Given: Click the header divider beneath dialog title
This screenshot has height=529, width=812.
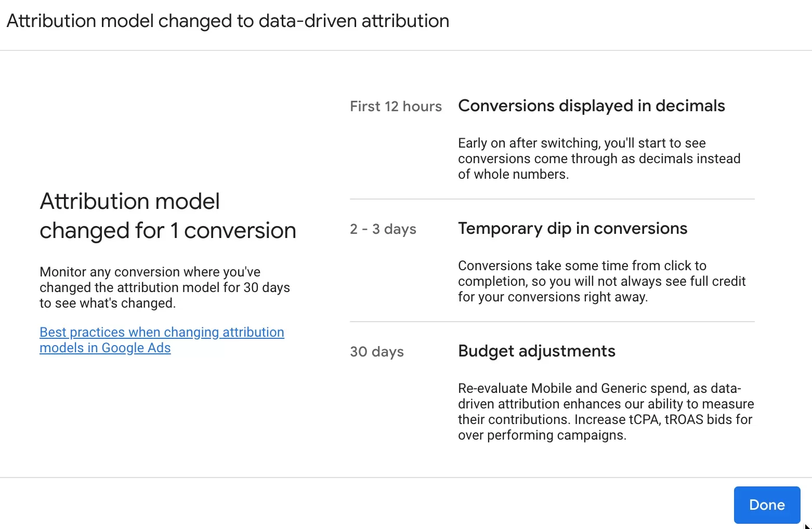Looking at the screenshot, I should [x=406, y=50].
